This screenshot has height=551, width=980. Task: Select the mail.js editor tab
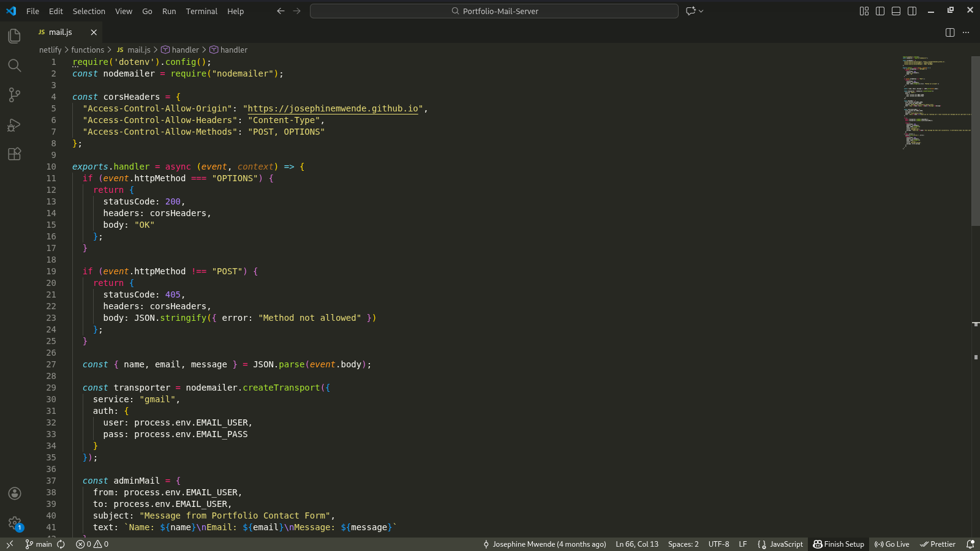point(61,32)
